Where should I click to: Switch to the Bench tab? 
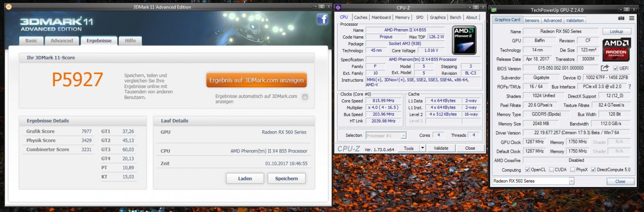(456, 17)
